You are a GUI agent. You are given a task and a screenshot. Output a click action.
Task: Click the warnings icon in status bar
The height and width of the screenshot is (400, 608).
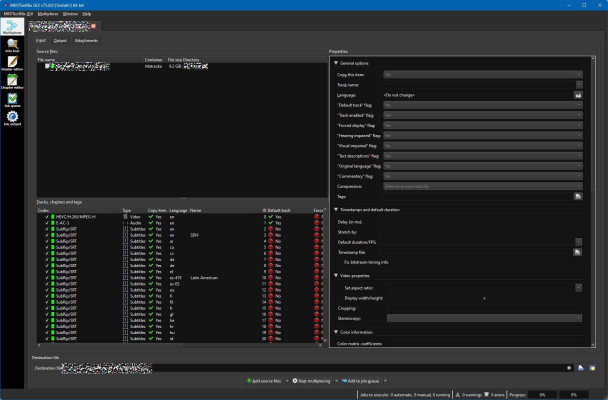tap(458, 395)
